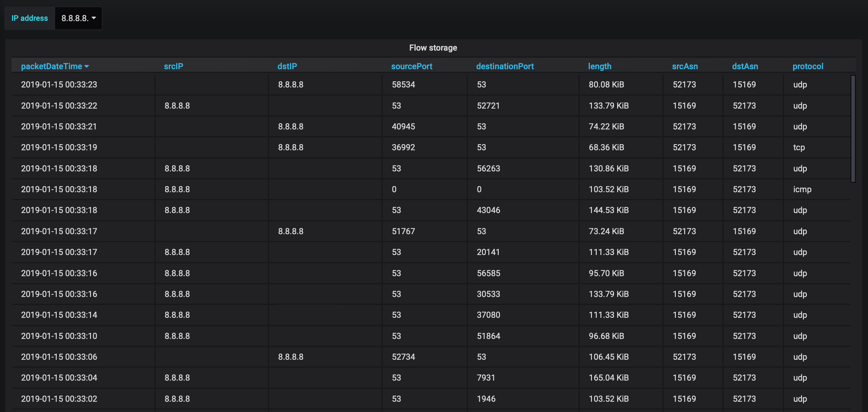Sort table by srcIP column
868x412 pixels.
pos(173,66)
